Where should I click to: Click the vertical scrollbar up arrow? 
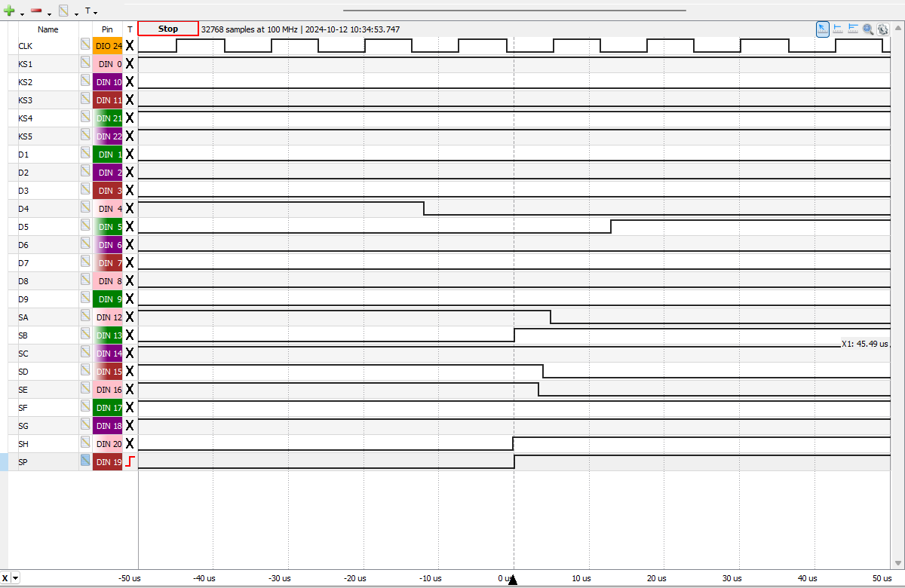(898, 26)
